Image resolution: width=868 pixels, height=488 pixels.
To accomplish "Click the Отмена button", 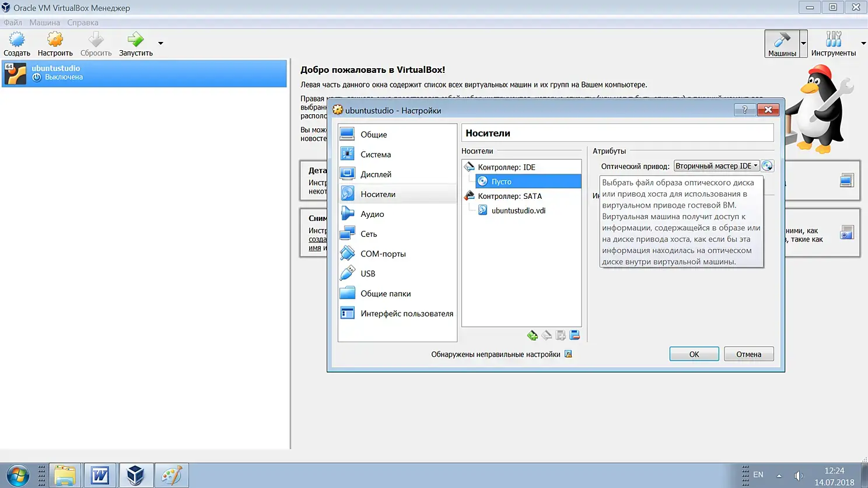I will click(749, 354).
